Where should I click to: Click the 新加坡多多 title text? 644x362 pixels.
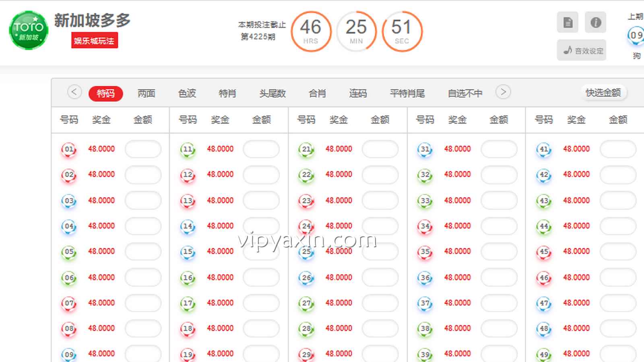click(93, 20)
